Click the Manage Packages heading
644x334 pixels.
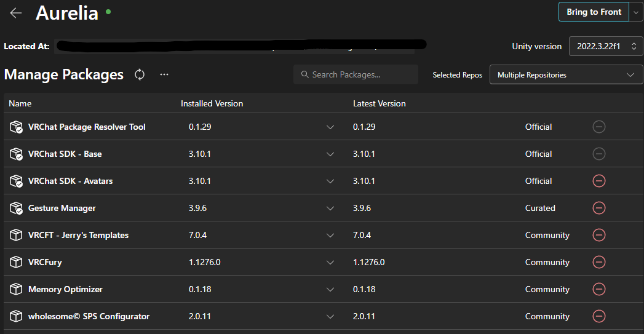pyautogui.click(x=63, y=74)
